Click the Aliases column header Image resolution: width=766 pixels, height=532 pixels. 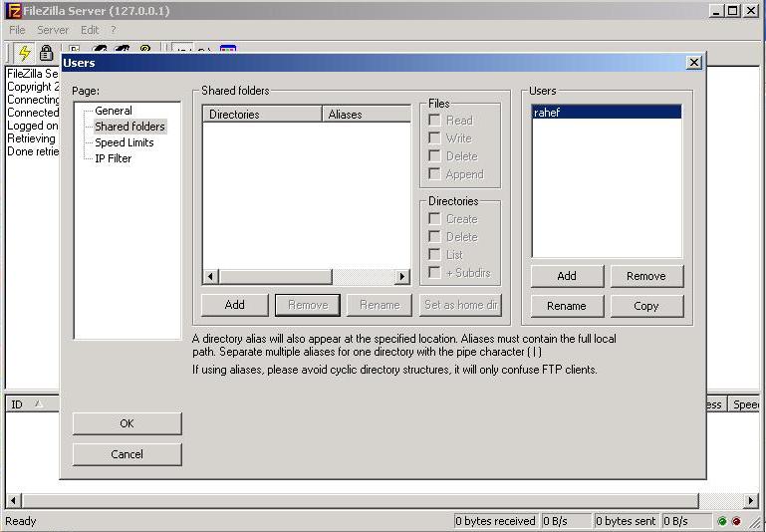[x=367, y=115]
